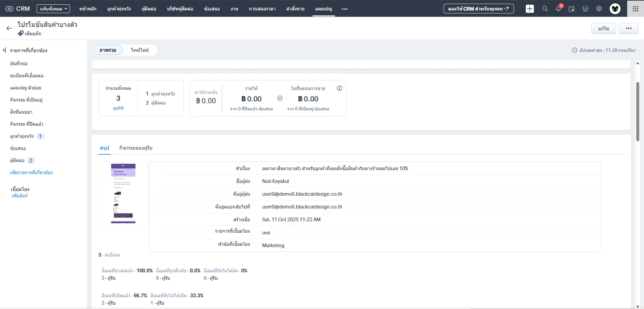Open the global search magnifier

[545, 9]
